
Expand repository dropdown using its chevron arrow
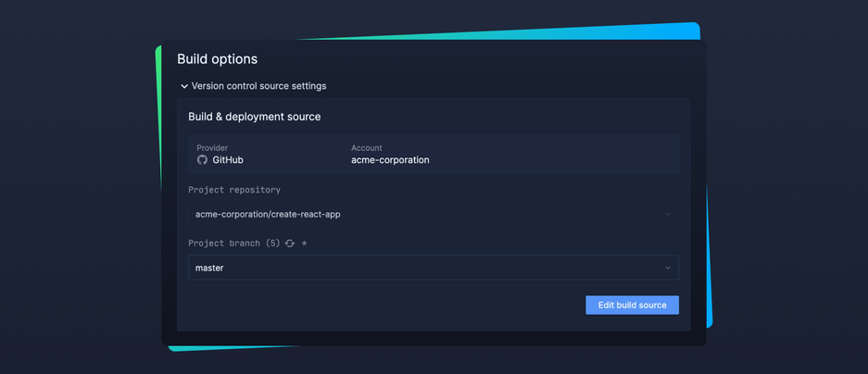pos(668,214)
